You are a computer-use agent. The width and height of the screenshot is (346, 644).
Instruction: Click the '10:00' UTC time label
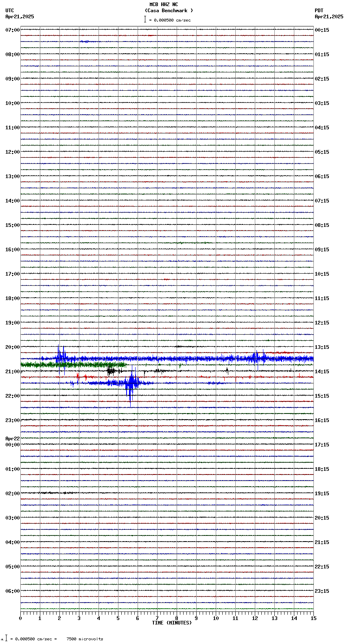pos(13,103)
